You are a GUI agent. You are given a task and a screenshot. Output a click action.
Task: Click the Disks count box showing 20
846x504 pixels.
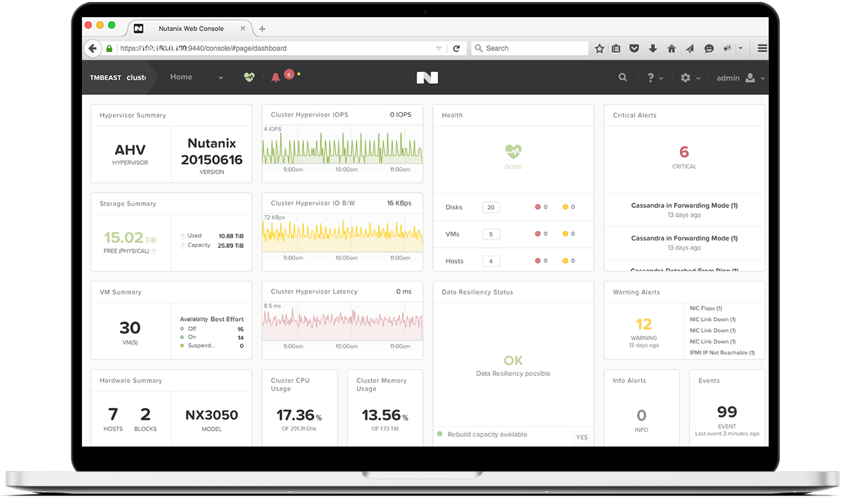click(x=490, y=207)
